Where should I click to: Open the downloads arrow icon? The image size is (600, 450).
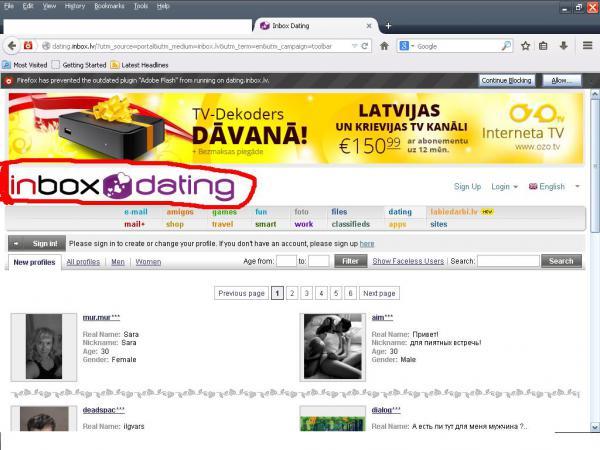pyautogui.click(x=563, y=46)
